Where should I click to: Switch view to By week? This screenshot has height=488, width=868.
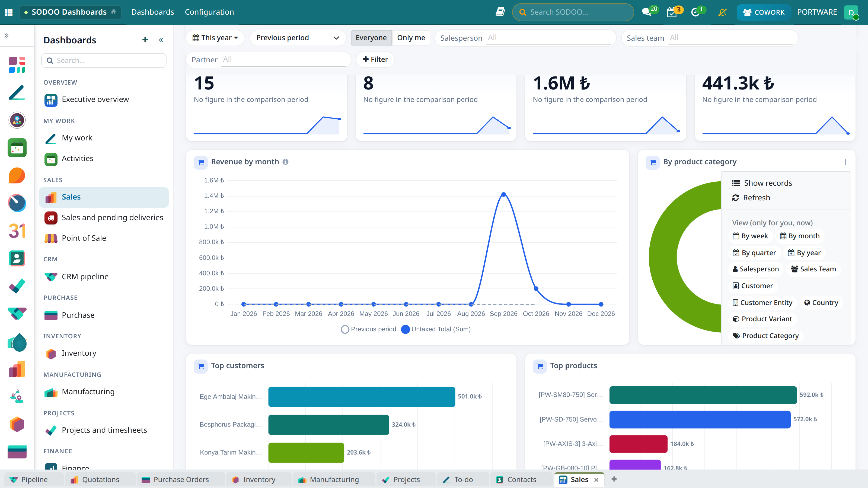point(750,236)
